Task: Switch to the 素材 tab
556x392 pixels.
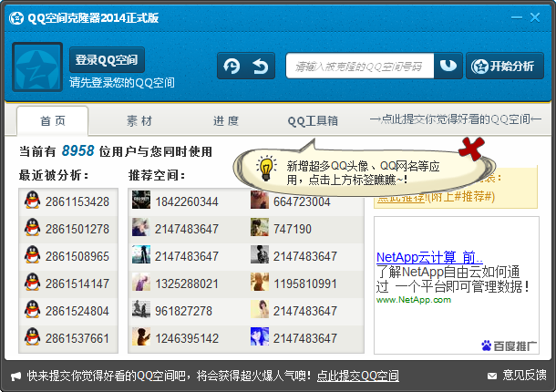Action: [x=139, y=121]
